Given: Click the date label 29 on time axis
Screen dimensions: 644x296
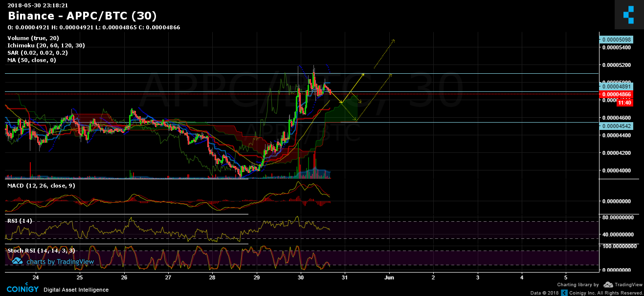Looking at the screenshot, I should coord(257,277).
